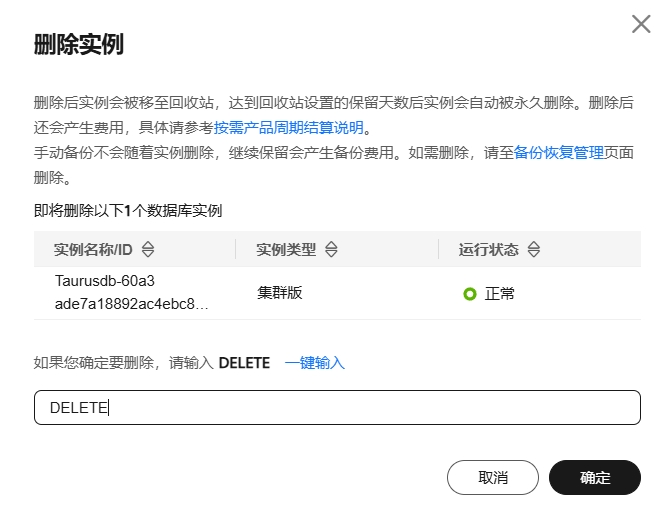Open the 备份恢复管理 page link

558,153
